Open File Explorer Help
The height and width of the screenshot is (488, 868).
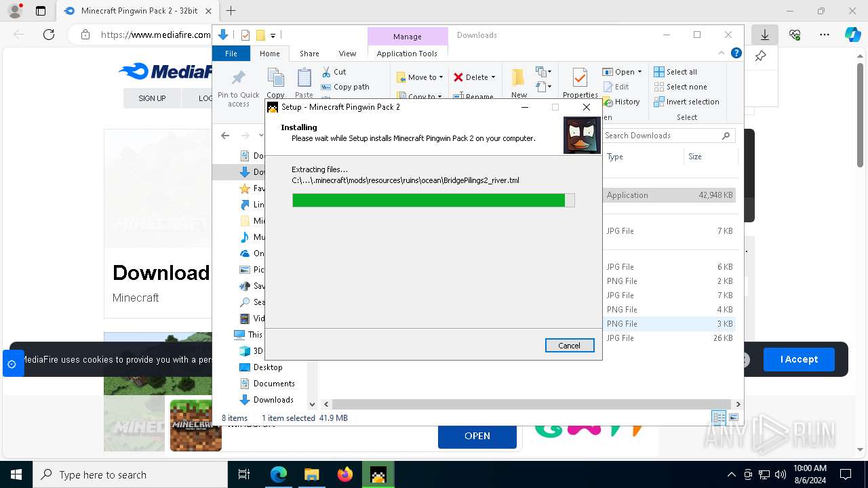pyautogui.click(x=736, y=53)
